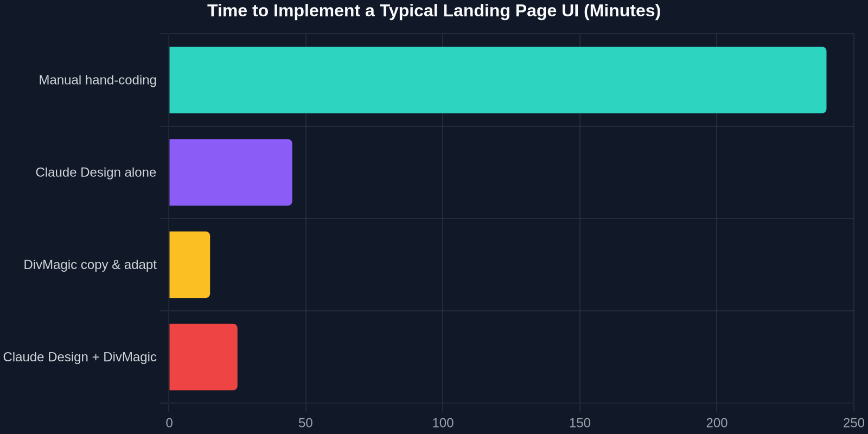Select the red Claude Design + DivMagic bar
Image resolution: width=868 pixels, height=434 pixels.
pyautogui.click(x=203, y=357)
